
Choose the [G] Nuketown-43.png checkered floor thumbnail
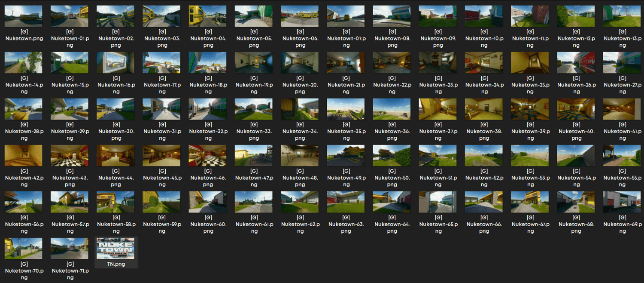tap(70, 156)
